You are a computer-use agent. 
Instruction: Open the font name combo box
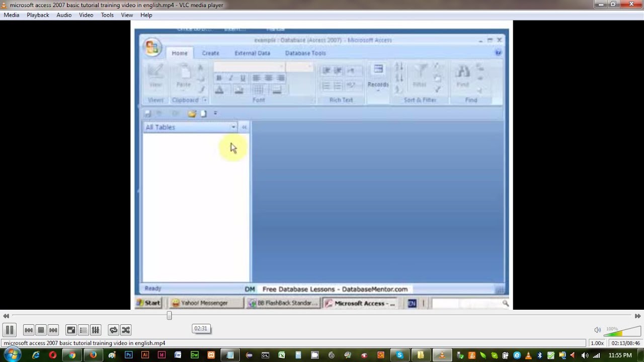pos(249,67)
